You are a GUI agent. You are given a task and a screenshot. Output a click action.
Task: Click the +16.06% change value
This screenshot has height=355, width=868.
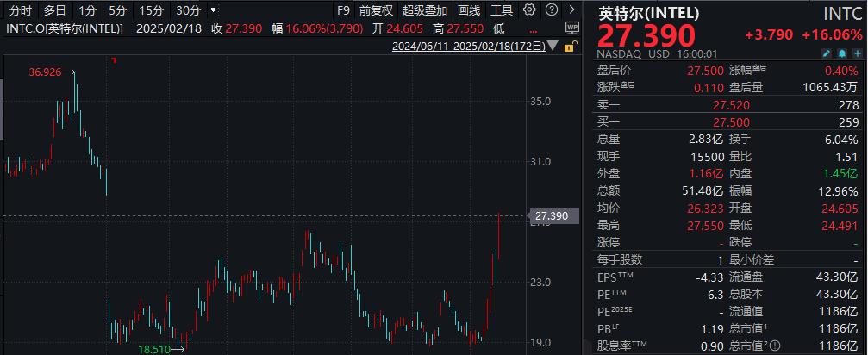click(x=833, y=35)
